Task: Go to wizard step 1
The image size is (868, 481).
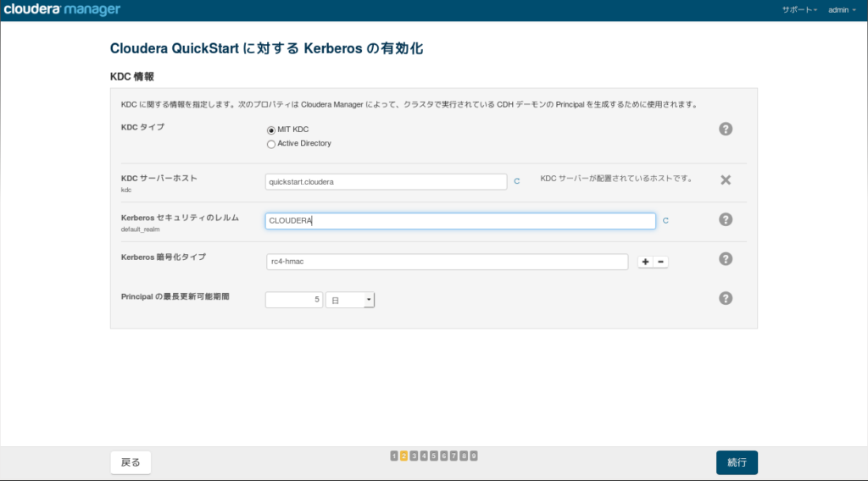Action: point(393,456)
